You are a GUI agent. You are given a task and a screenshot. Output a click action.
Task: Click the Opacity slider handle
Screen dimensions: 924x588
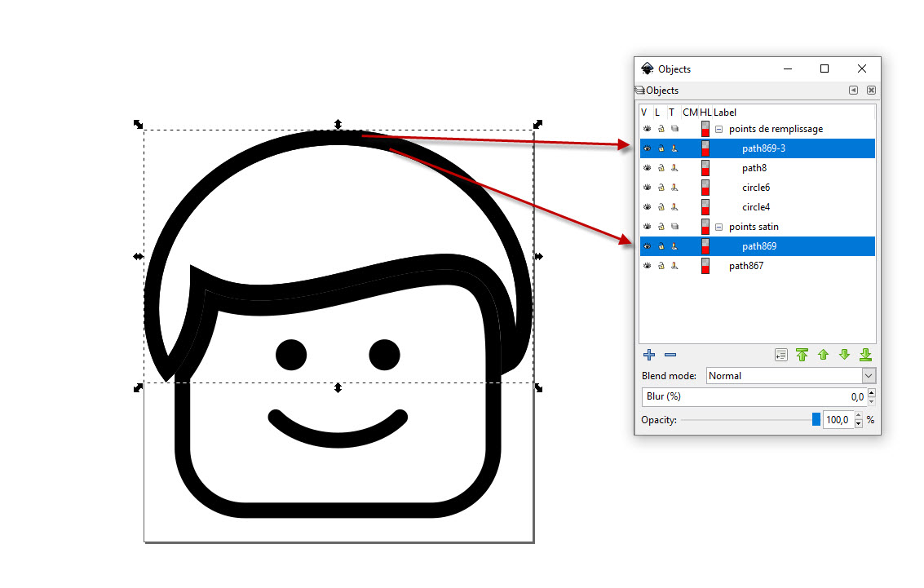816,420
